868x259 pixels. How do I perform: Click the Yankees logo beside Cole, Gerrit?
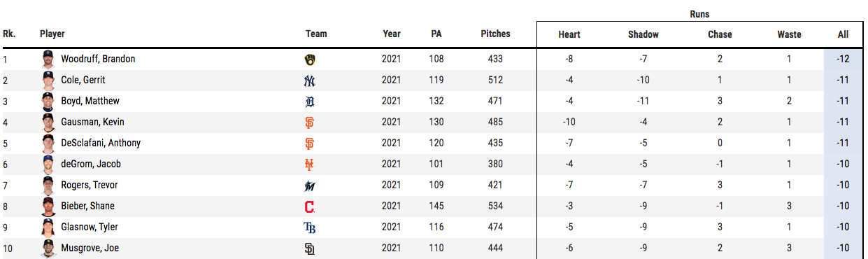click(310, 80)
